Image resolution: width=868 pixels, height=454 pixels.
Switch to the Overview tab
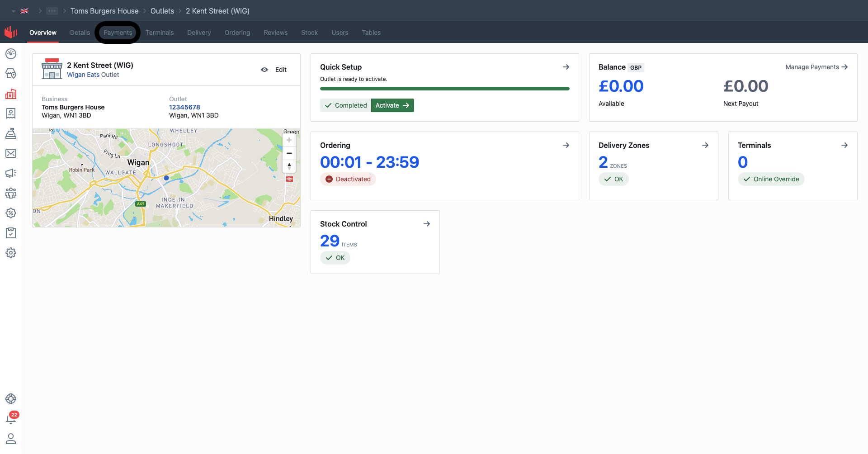(43, 33)
